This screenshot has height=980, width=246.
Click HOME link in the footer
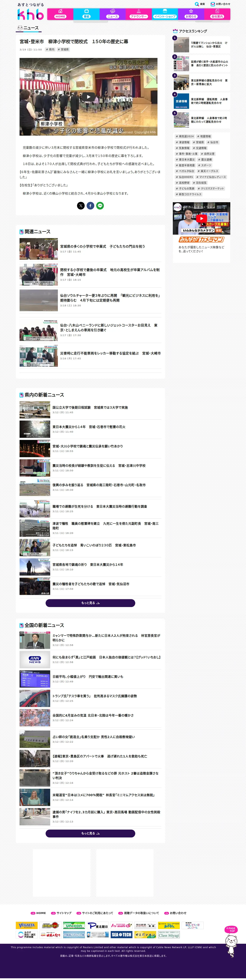coord(38,913)
